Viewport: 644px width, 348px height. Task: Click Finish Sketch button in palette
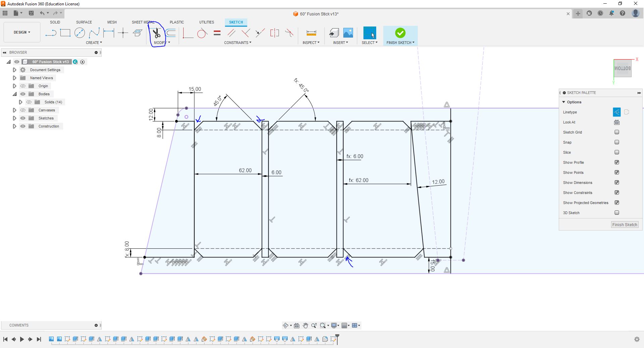click(624, 225)
